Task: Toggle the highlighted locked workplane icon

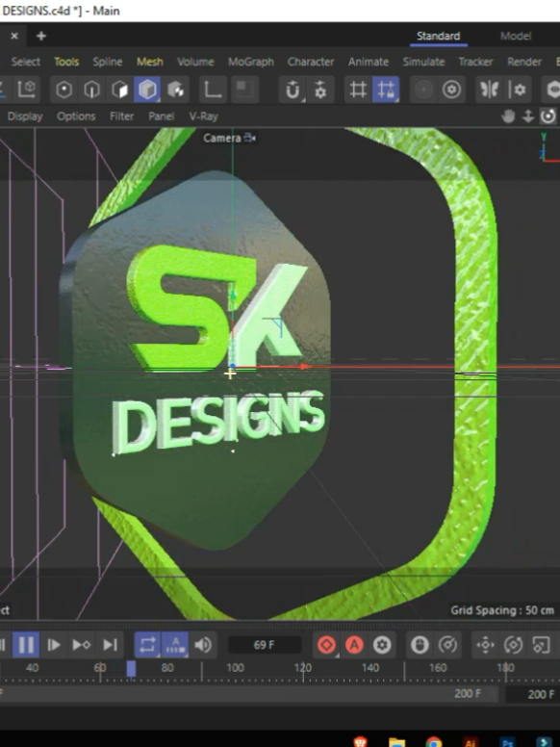Action: [386, 90]
